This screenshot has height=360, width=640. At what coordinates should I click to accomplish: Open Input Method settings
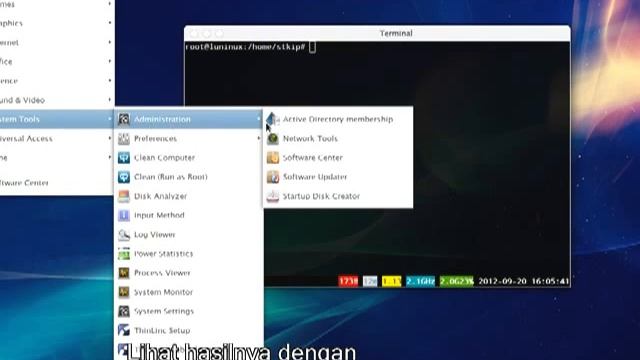[x=189, y=215]
